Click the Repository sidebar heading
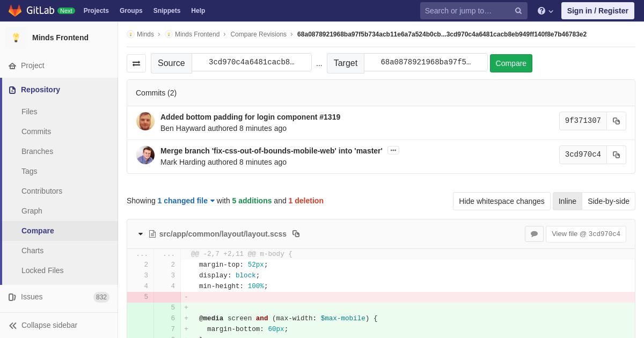Screen dimensions: 644x338 pos(40,90)
